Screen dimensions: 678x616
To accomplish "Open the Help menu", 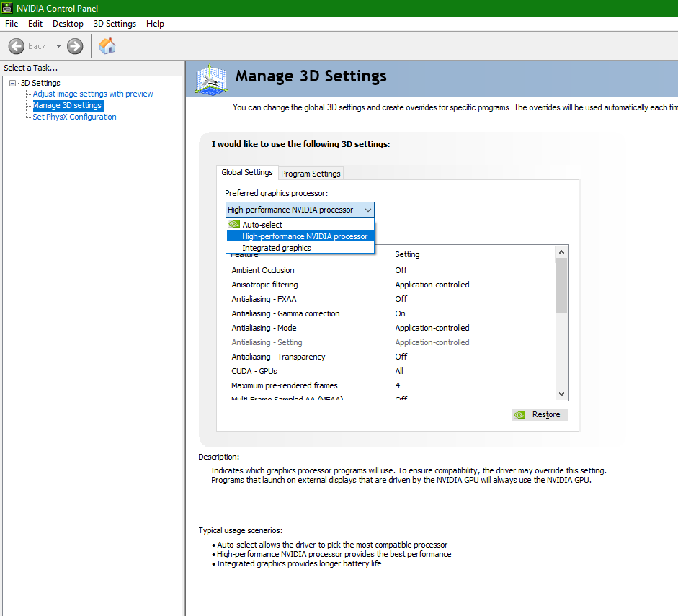I will 155,24.
